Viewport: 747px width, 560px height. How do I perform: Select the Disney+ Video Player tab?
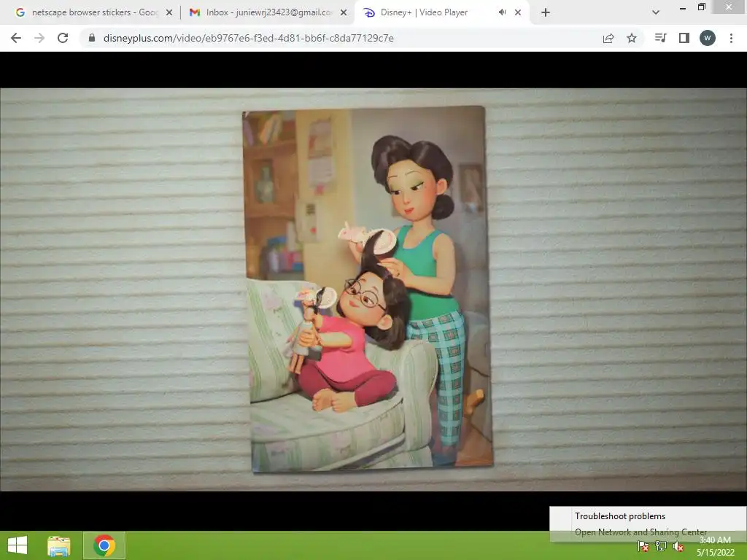point(441,12)
